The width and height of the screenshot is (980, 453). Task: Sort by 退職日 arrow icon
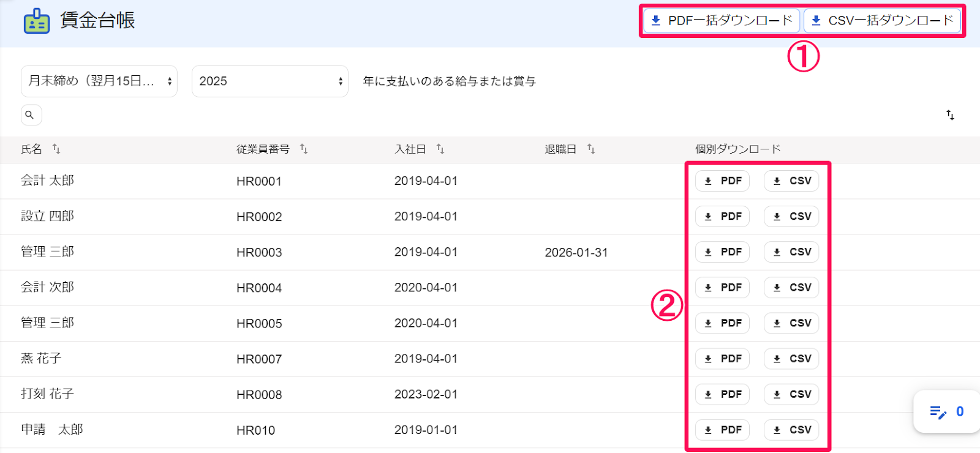pos(591,149)
